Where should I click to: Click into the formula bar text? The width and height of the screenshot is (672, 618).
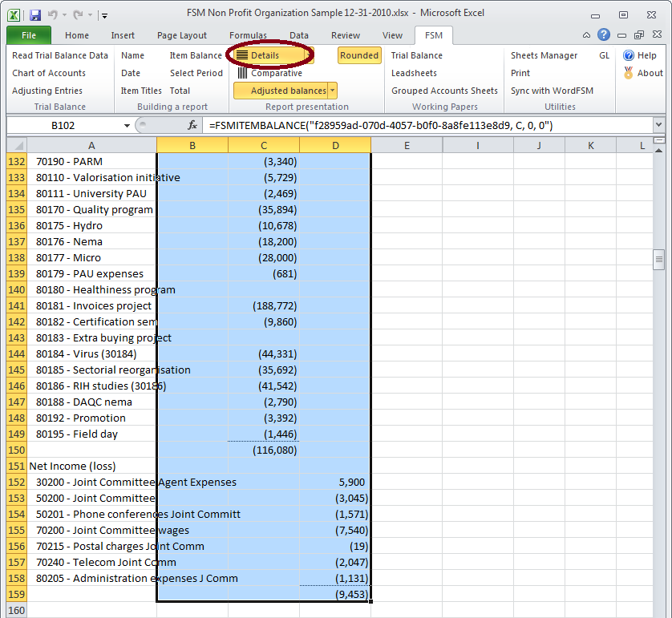428,126
